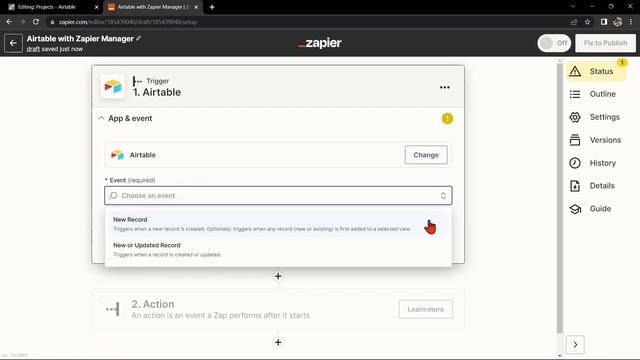
Task: Click the browser back arrow
Action: point(9,22)
